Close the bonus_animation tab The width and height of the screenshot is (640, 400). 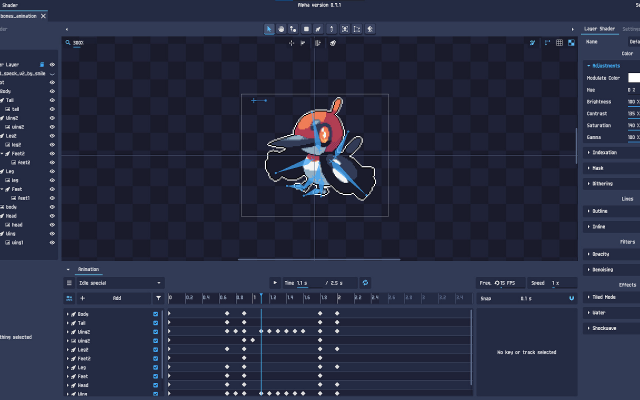(43, 16)
